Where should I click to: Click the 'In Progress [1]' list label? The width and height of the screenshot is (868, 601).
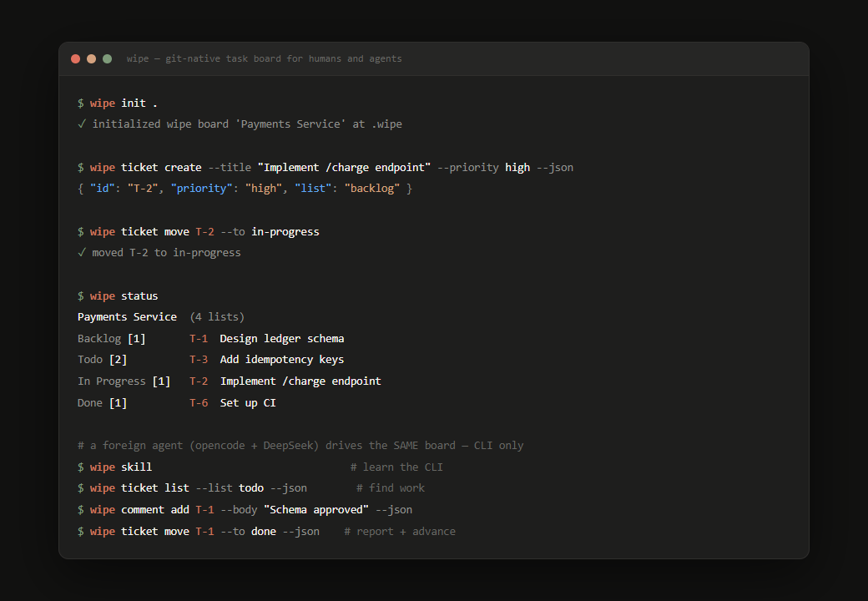pos(124,381)
